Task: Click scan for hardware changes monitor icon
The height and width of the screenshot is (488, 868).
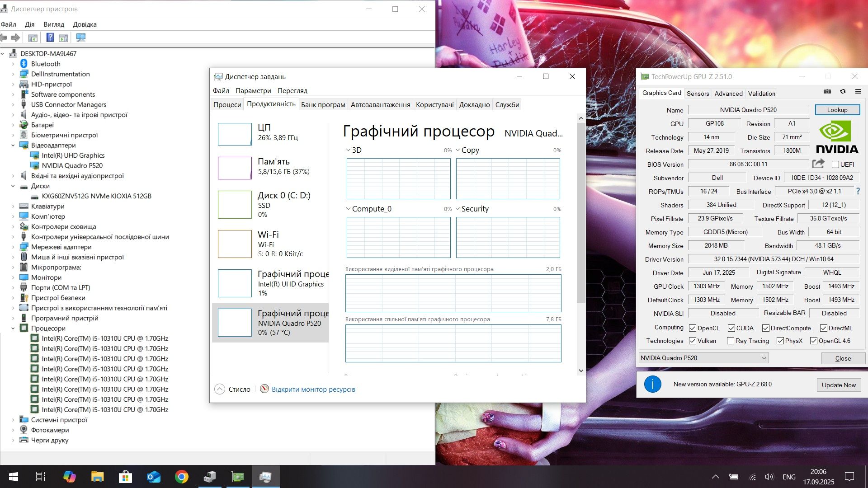Action: pyautogui.click(x=81, y=38)
